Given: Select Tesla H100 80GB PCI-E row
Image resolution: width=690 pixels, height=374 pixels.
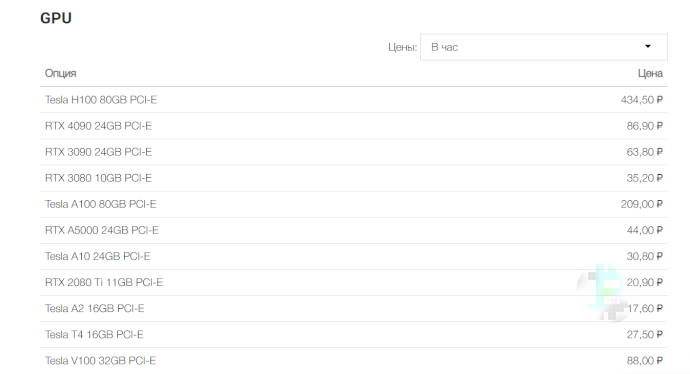Looking at the screenshot, I should (x=354, y=100).
